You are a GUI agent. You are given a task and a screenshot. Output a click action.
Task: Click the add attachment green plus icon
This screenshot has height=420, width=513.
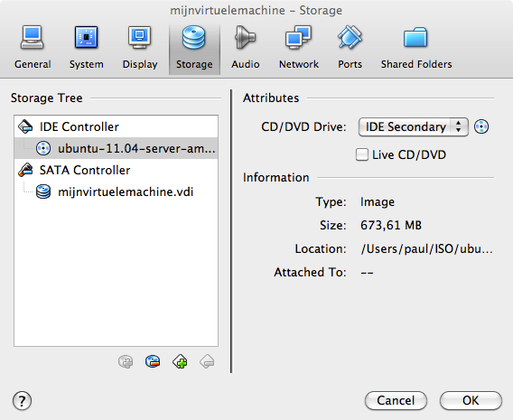click(x=180, y=362)
